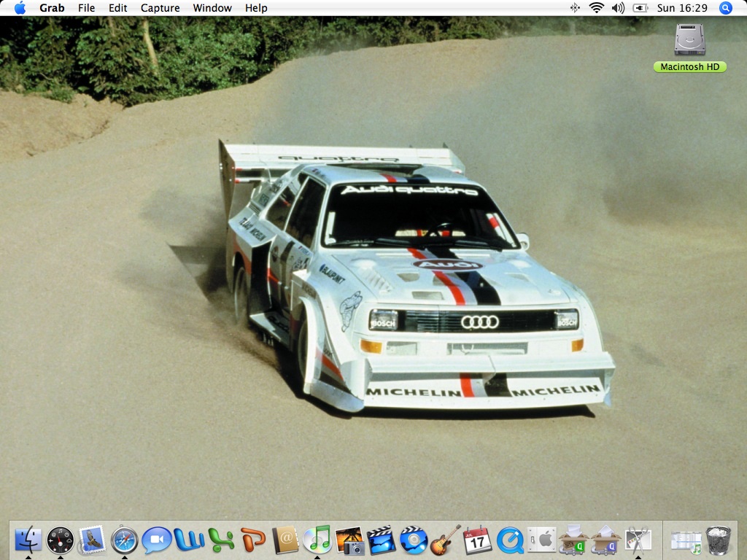Screen dimensions: 747x560
Task: Launch Microsoft PowerPoint from the Dock
Action: 253,540
